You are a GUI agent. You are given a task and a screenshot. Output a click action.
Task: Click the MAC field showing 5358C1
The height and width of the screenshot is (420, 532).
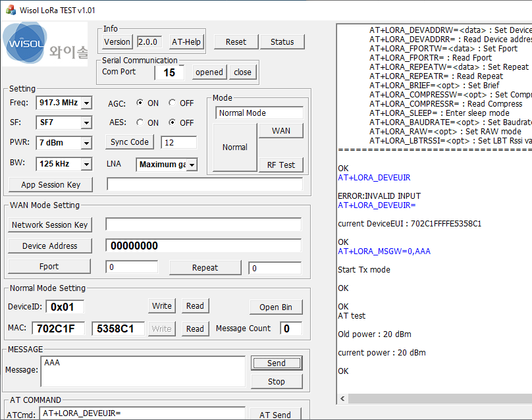[x=118, y=328]
